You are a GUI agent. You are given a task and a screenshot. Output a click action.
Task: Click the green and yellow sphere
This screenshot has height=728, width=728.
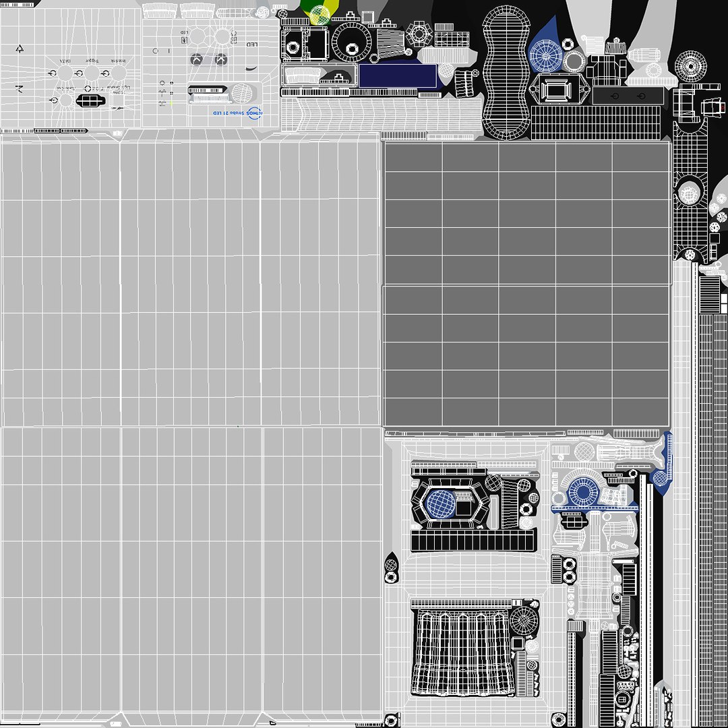(x=319, y=13)
